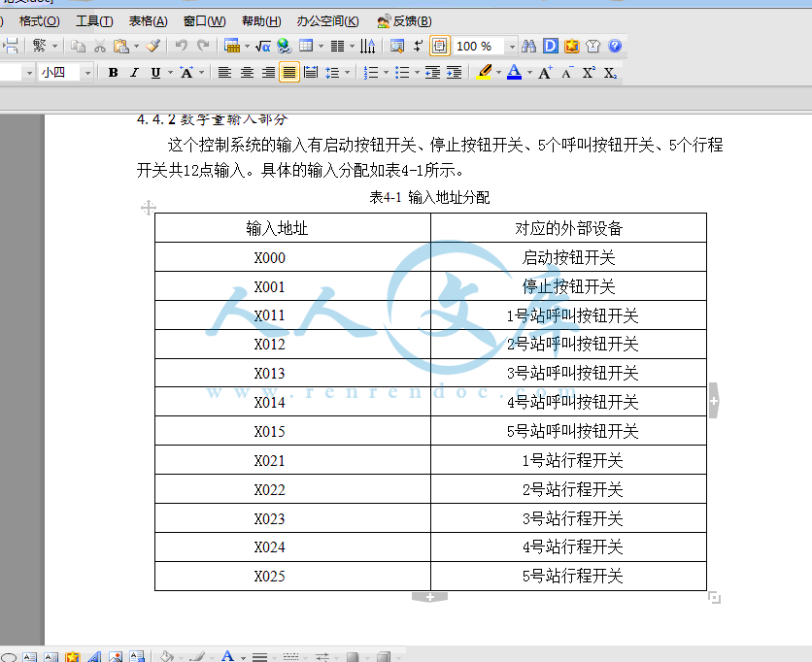Click the table grid icon

click(306, 46)
